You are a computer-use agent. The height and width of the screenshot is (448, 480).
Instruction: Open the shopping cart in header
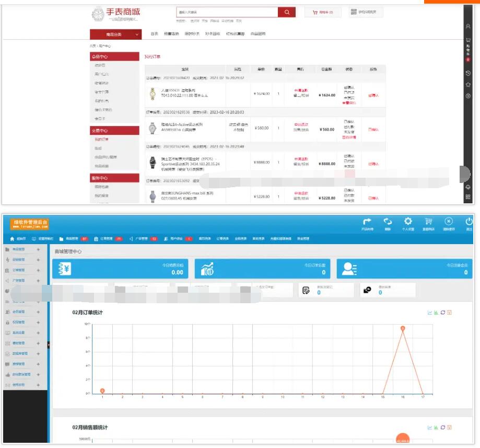(x=322, y=12)
